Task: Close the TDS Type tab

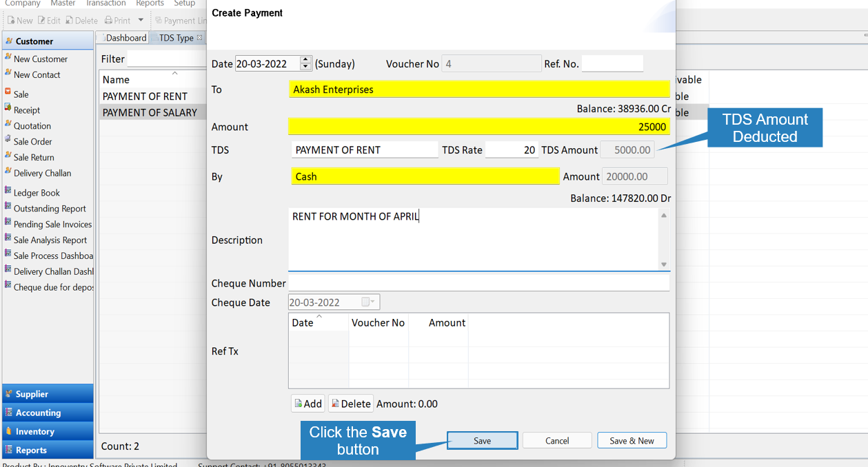Action: [x=200, y=38]
